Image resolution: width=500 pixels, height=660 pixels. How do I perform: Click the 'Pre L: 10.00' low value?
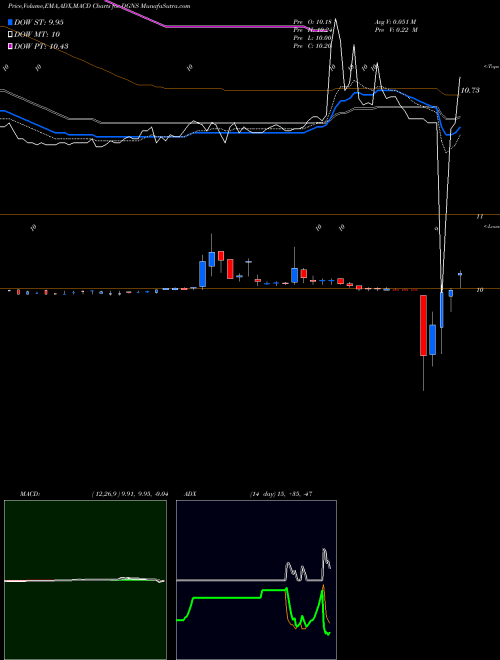312,38
